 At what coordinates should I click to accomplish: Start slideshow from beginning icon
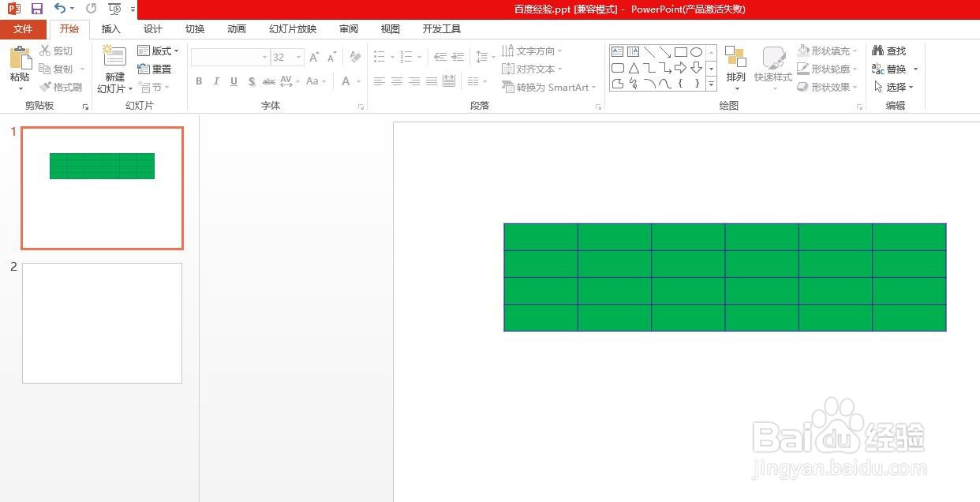point(114,9)
